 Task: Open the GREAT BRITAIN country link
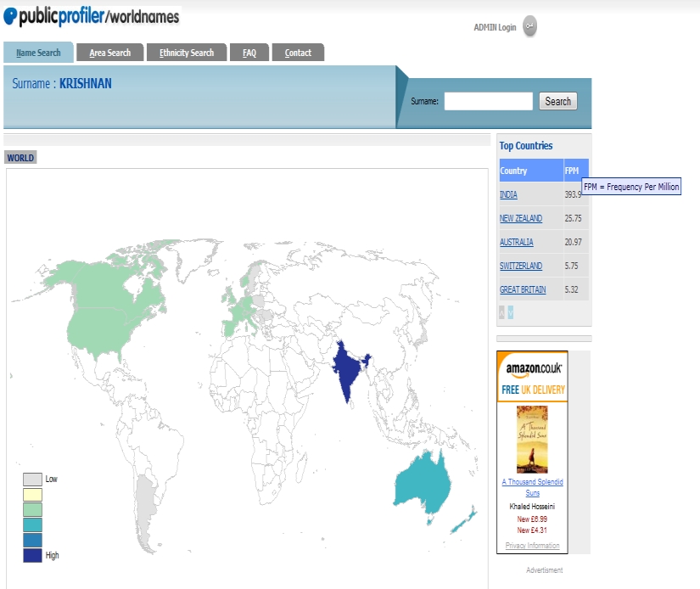pyautogui.click(x=523, y=289)
